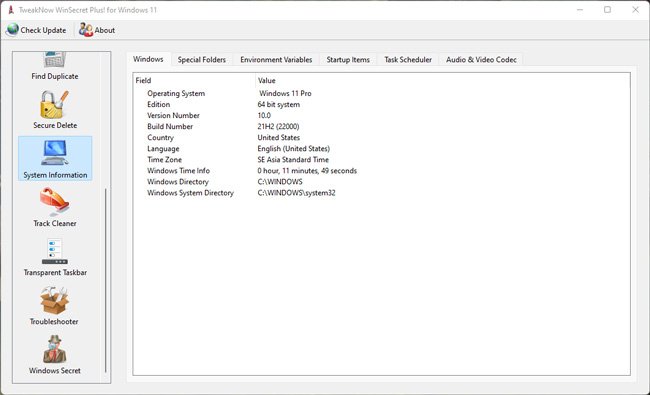650x395 pixels.
Task: Click the About button label
Action: [x=104, y=30]
